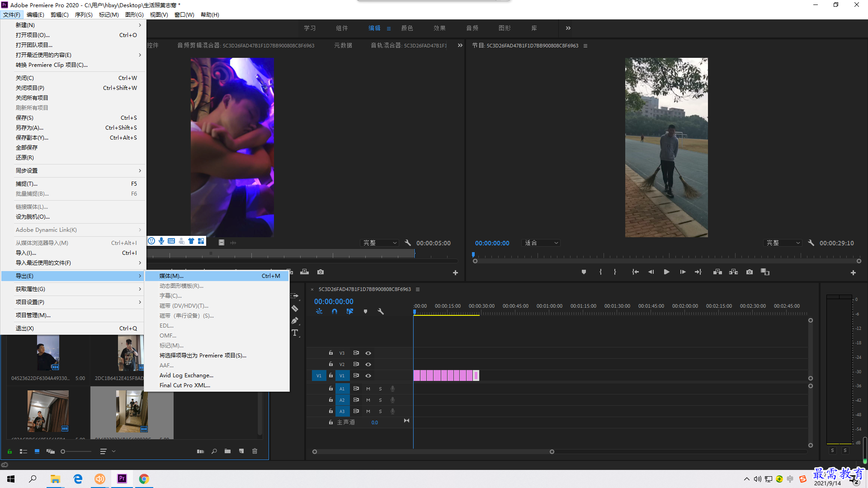Step forward one frame in Program monitor
The image size is (868, 488).
pyautogui.click(x=683, y=272)
